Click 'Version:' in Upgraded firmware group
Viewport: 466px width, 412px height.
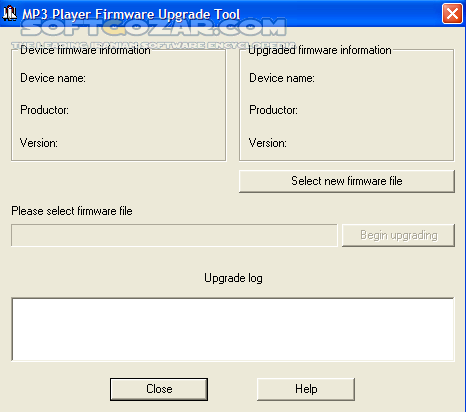point(268,143)
